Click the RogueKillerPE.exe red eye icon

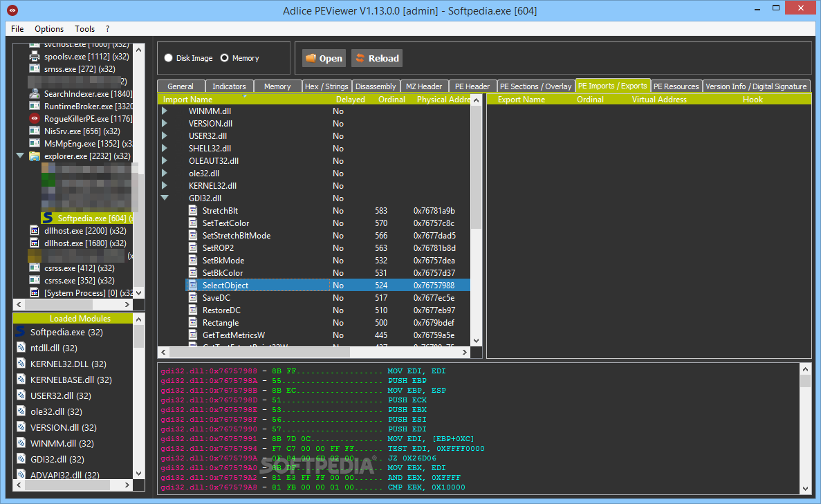point(35,118)
